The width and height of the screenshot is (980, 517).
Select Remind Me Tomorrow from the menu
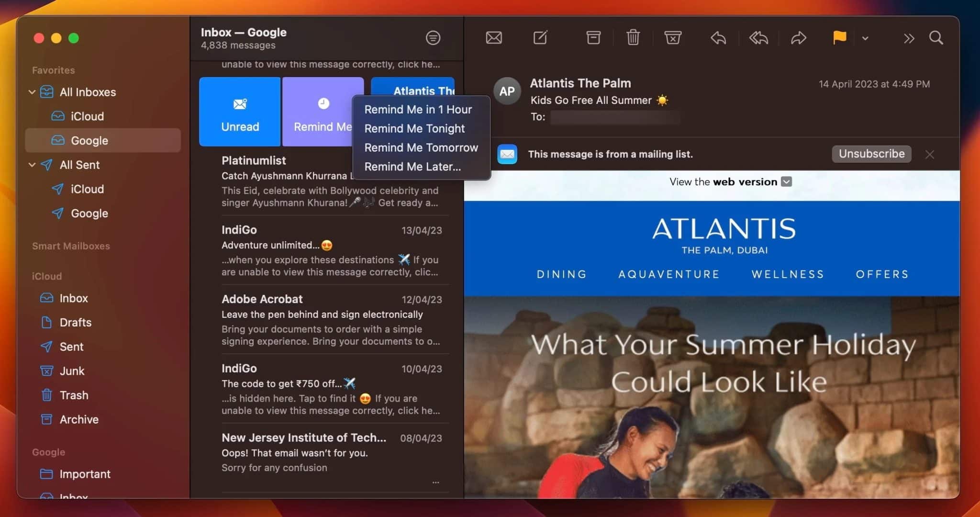click(x=421, y=147)
